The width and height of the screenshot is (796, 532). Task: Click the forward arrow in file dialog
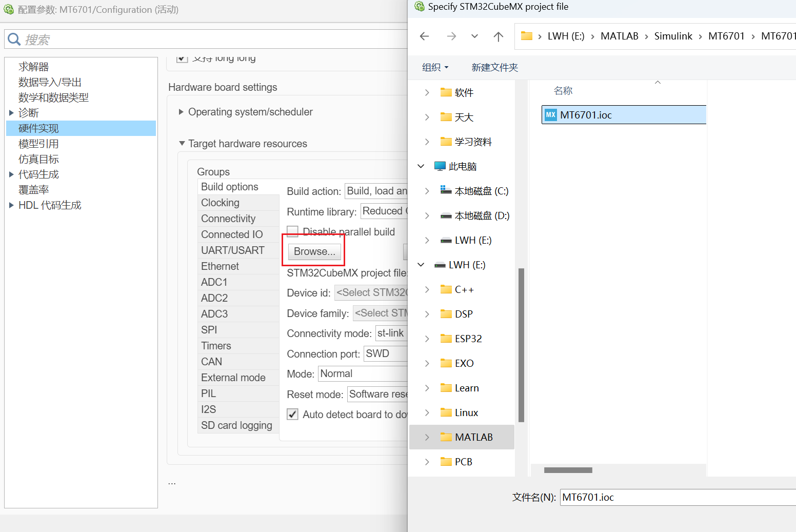[x=451, y=36]
